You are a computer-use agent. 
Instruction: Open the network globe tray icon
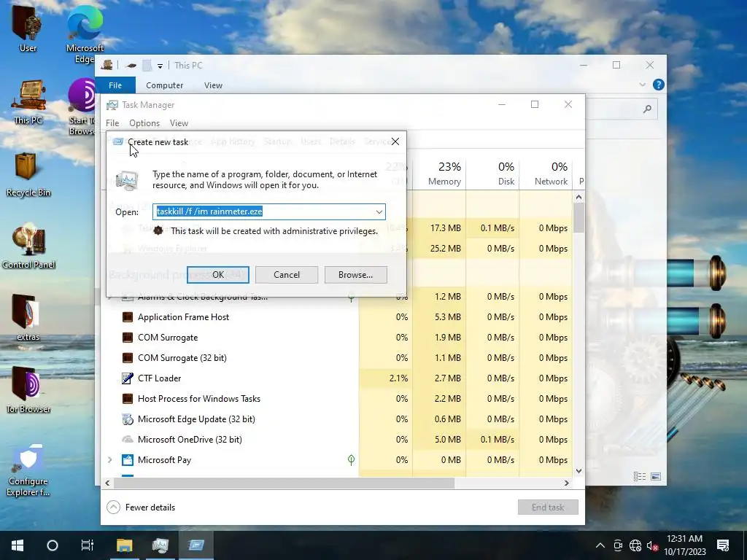635,545
